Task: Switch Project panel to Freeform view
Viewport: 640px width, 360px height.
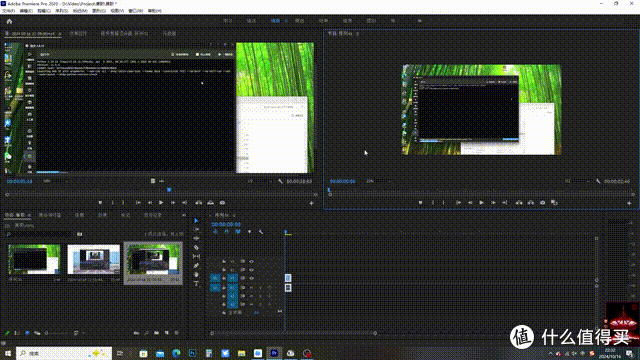Action: click(x=37, y=333)
